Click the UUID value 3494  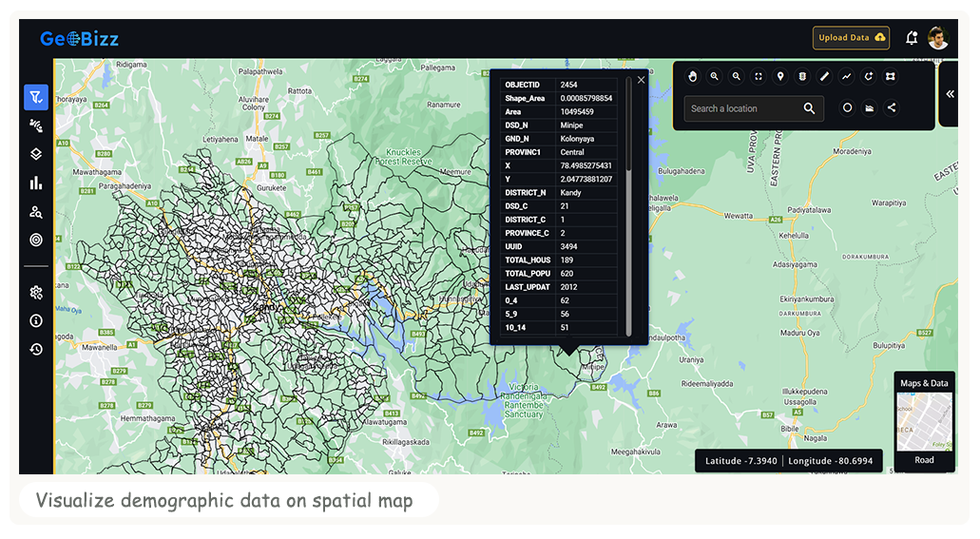pos(568,246)
